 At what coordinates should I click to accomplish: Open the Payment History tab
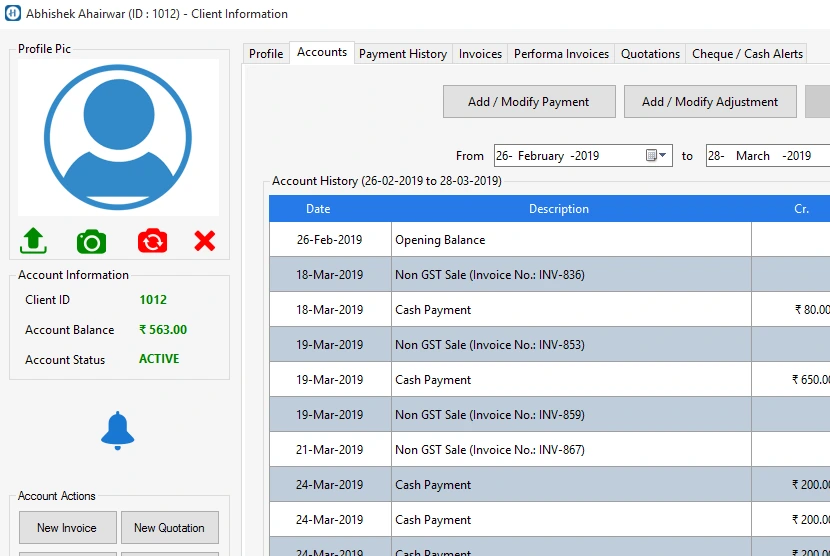[x=403, y=54]
